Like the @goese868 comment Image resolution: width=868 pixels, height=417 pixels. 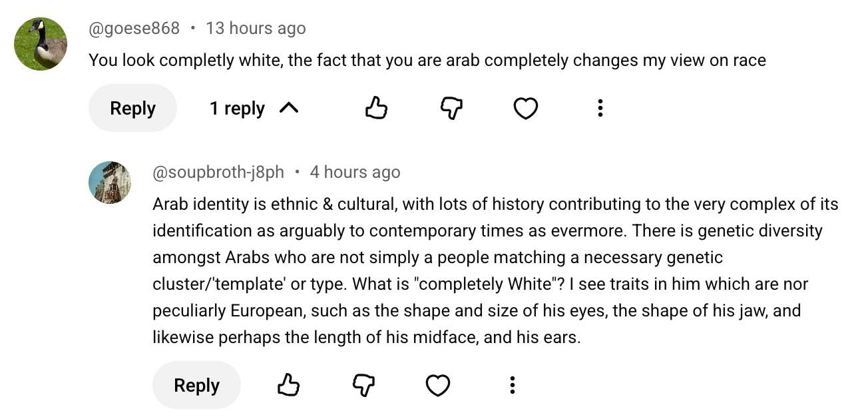376,108
